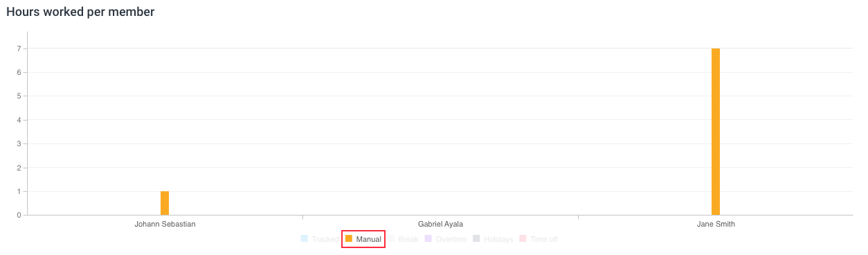Click the pink Time off legend swatch
Viewport: 868px width, 255px height.
[x=523, y=239]
